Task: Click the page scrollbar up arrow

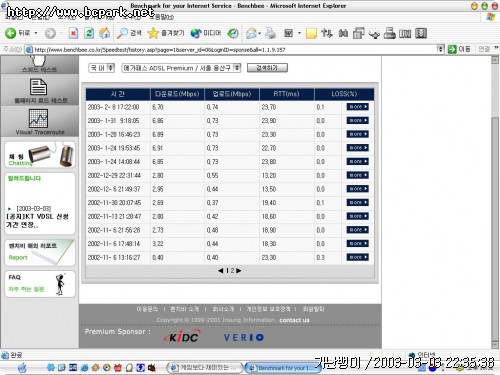Action: [495, 60]
